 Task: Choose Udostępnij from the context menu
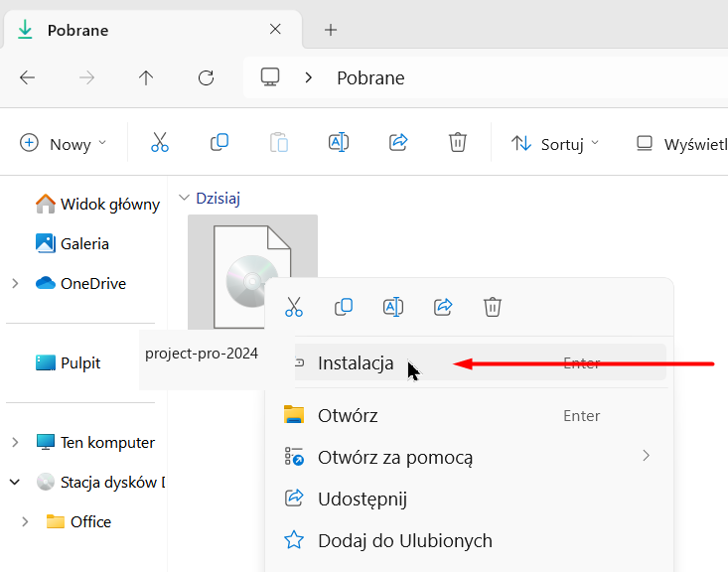click(x=469, y=499)
